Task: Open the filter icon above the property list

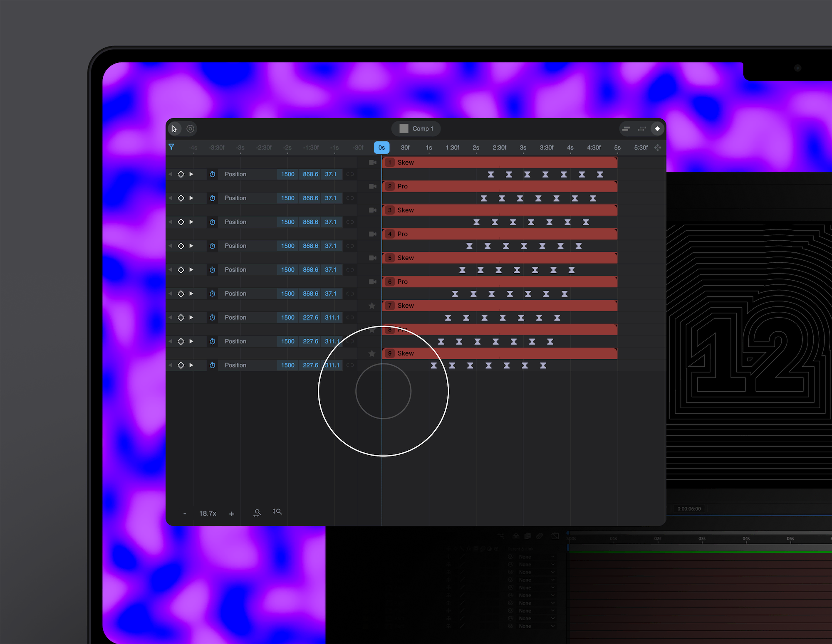Action: coord(172,147)
